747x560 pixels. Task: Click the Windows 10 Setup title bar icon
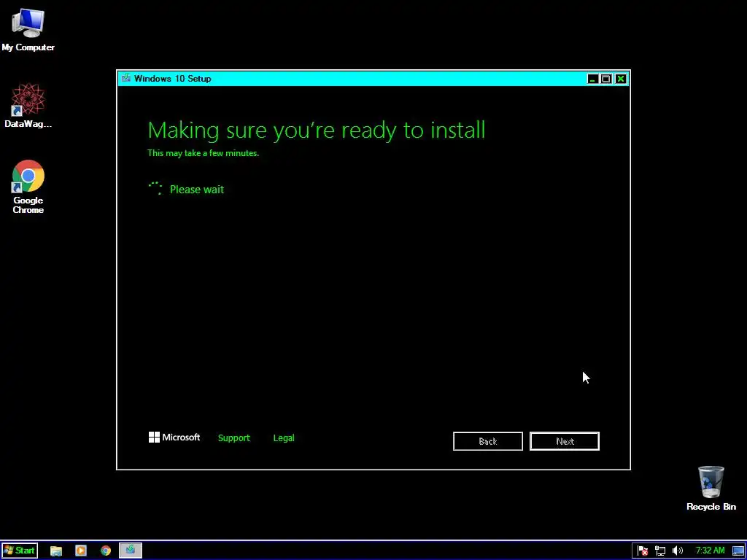[125, 78]
